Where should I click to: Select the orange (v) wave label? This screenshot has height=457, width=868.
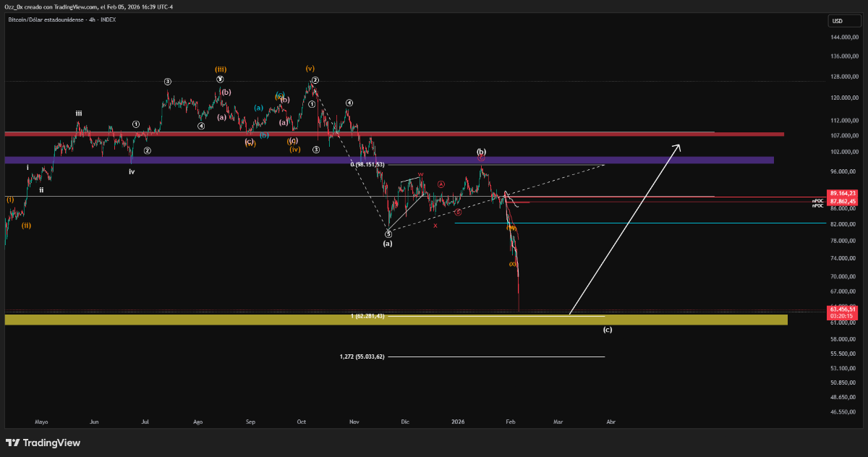click(310, 69)
